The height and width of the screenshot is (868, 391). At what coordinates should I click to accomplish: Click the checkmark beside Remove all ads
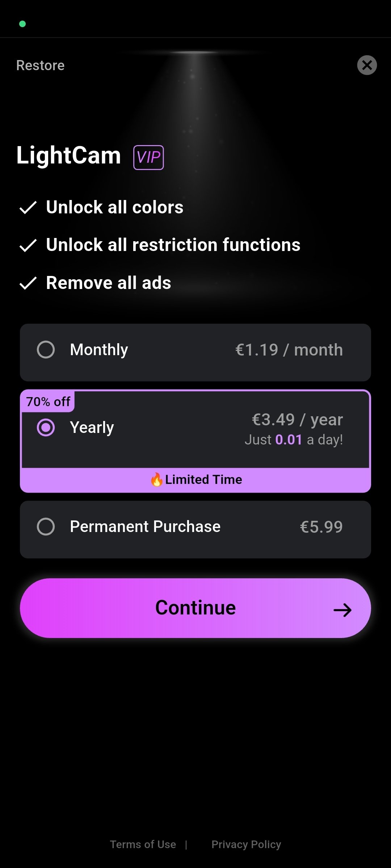28,283
